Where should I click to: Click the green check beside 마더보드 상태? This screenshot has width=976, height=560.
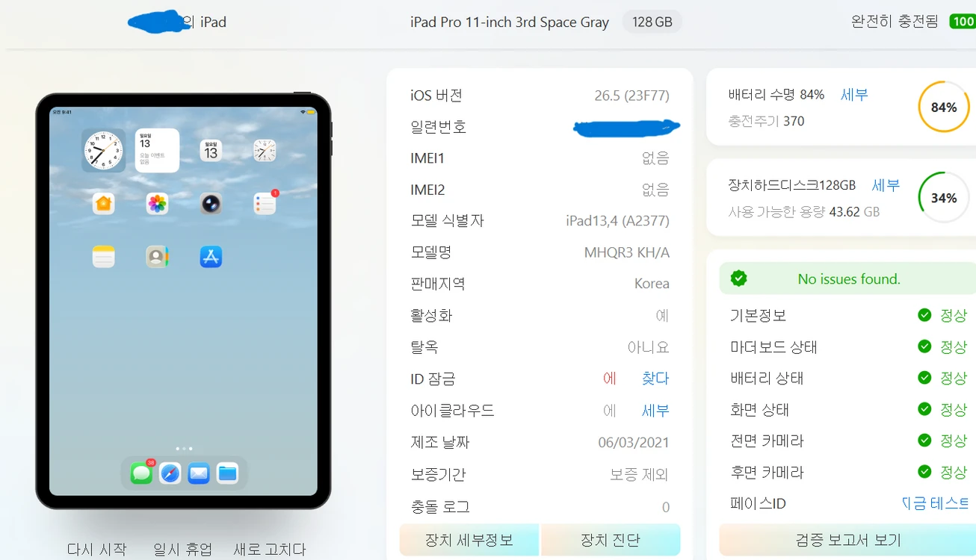pyautogui.click(x=924, y=346)
